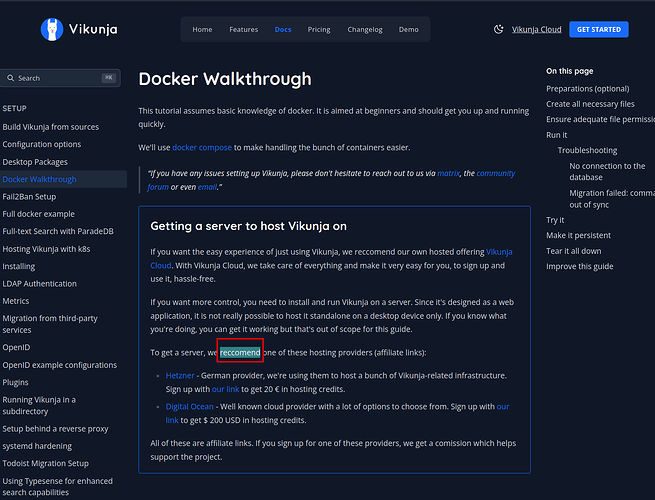Open the Vikunja Cloud header link
Image resolution: width=655 pixels, height=500 pixels.
[536, 30]
